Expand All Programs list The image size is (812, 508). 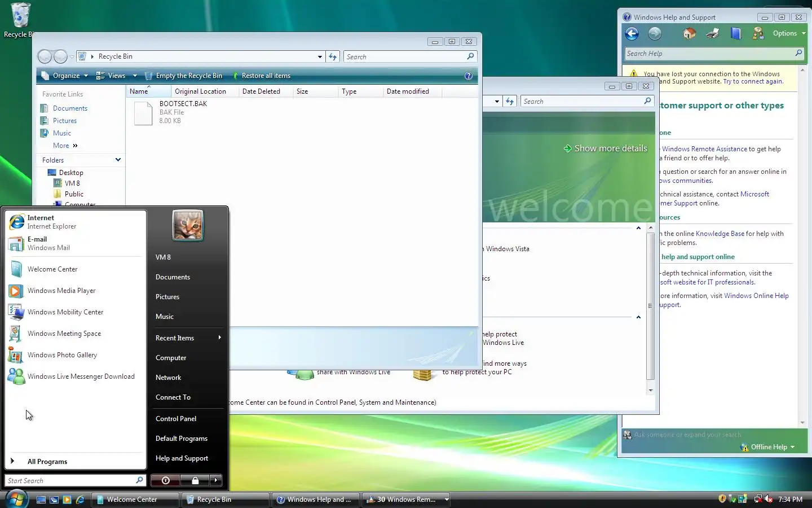76,461
